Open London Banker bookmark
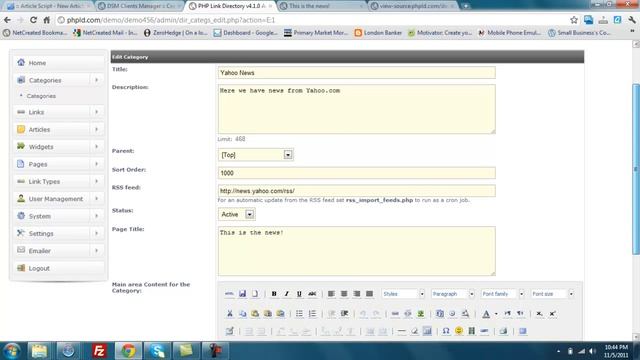The width and height of the screenshot is (640, 360). pos(378,33)
